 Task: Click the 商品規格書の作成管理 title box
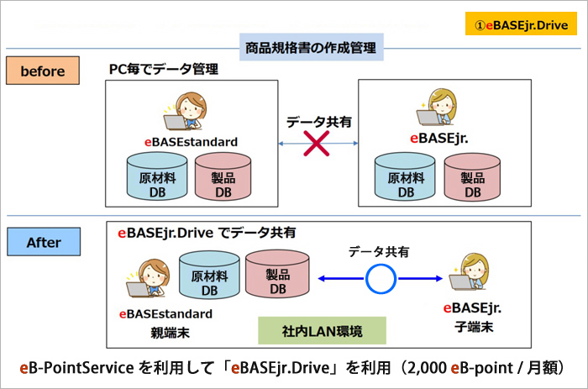[312, 47]
